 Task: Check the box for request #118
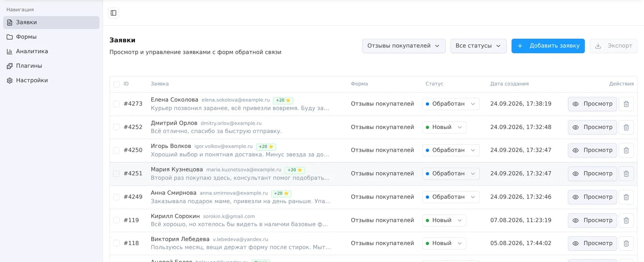click(x=116, y=243)
